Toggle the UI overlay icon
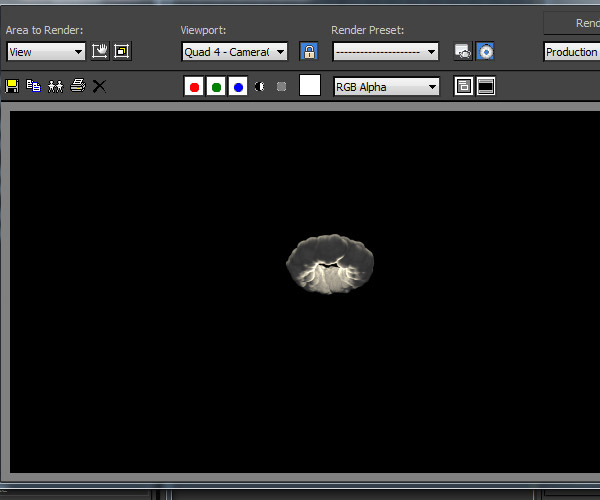600x500 pixels. point(464,86)
